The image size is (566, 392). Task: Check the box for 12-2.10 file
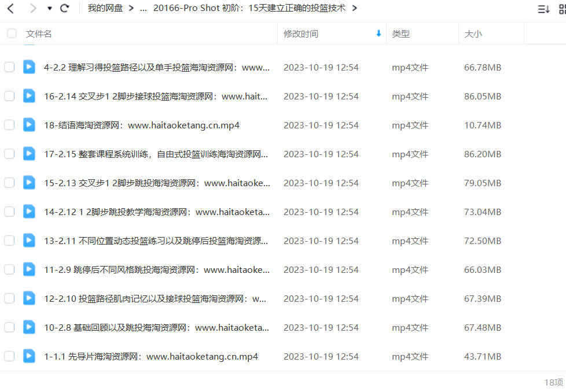9,298
